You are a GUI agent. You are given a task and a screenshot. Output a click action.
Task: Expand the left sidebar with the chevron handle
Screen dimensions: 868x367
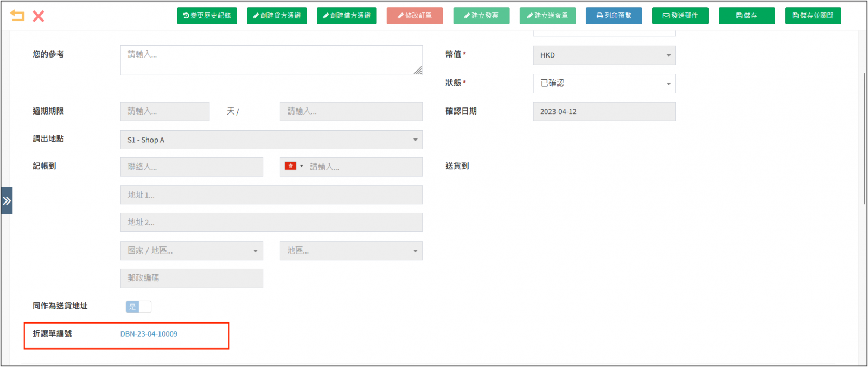(x=7, y=201)
